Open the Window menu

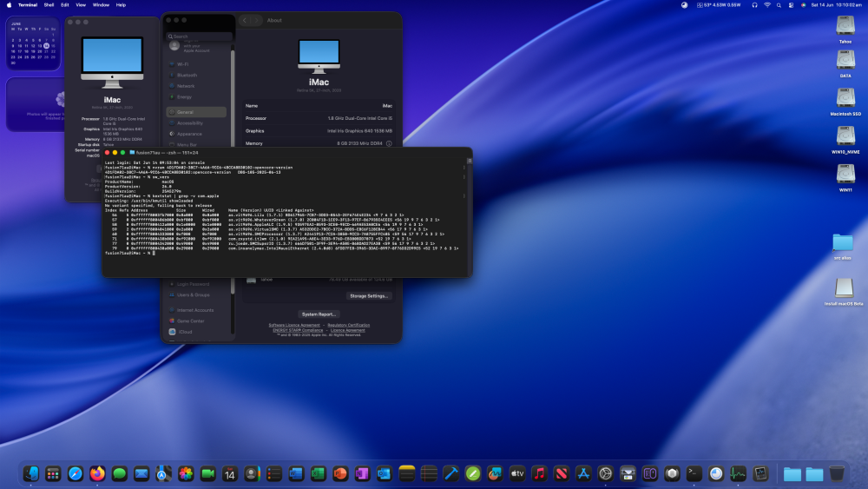[101, 5]
